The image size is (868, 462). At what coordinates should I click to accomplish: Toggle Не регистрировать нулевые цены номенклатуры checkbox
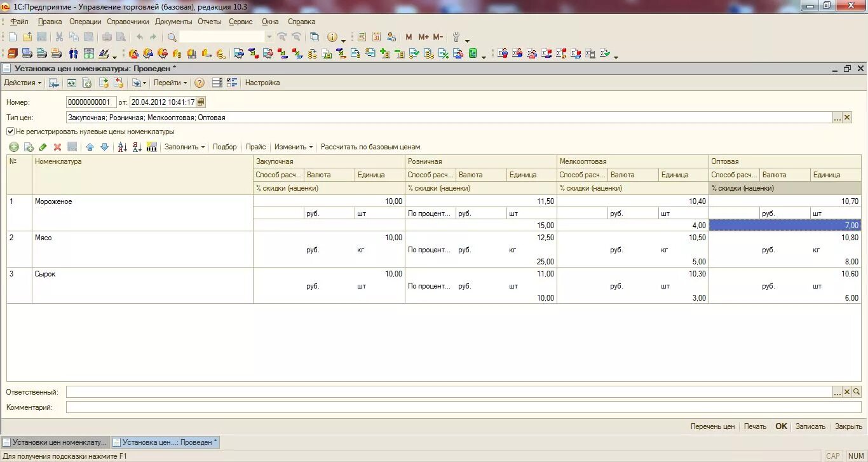coord(10,132)
